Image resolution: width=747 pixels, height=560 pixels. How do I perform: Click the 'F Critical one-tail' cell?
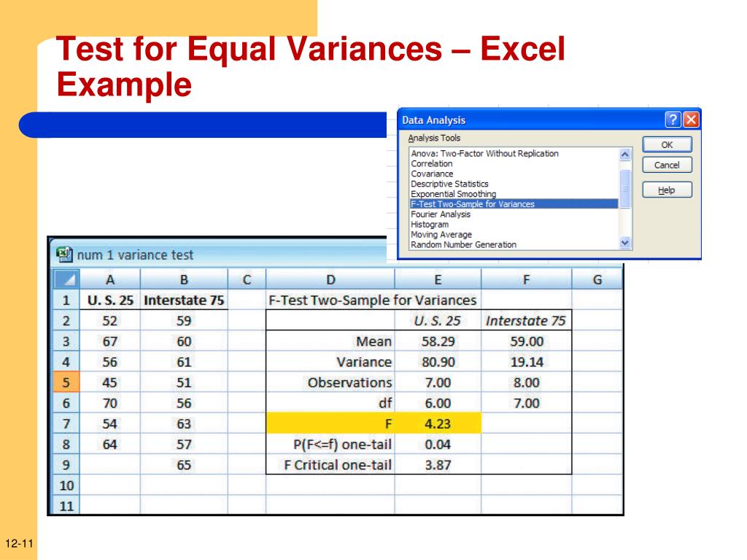[330, 464]
